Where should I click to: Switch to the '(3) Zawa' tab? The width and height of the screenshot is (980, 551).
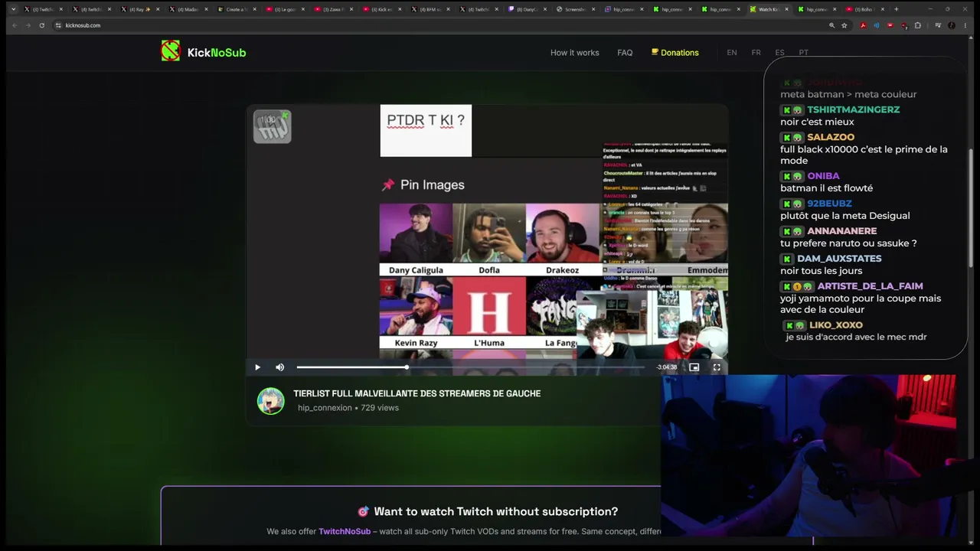[332, 9]
